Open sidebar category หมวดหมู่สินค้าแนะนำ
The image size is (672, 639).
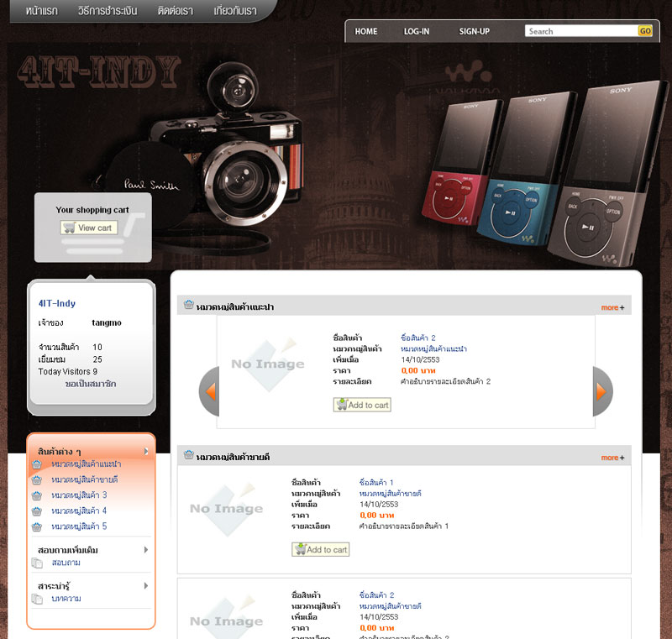(x=87, y=464)
